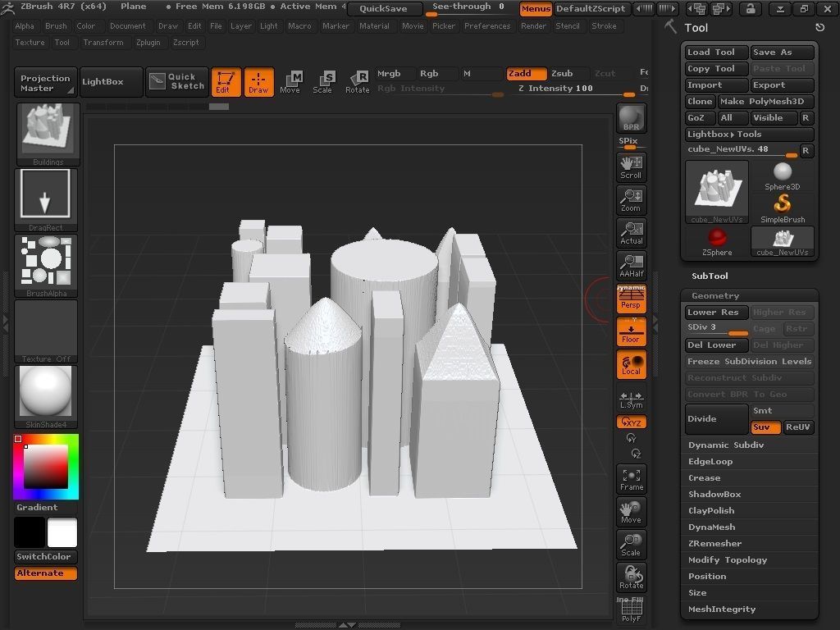
Task: Collapse the Geometry section
Action: click(715, 295)
